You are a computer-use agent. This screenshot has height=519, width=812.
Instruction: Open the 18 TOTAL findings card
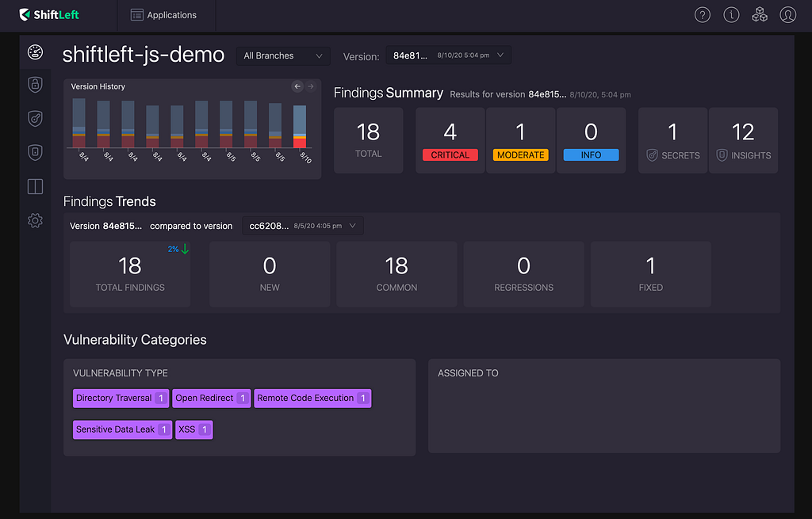(x=368, y=140)
